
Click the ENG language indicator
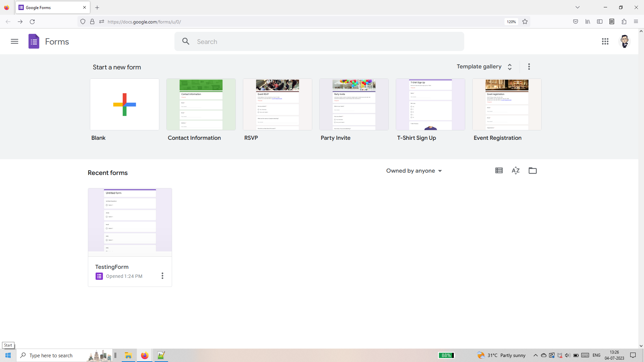pyautogui.click(x=596, y=355)
